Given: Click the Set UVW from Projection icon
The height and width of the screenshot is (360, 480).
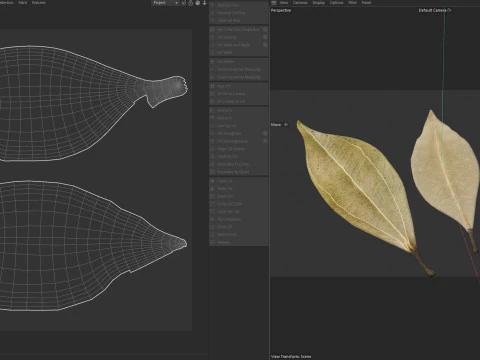Looking at the screenshot, I should [212, 29].
